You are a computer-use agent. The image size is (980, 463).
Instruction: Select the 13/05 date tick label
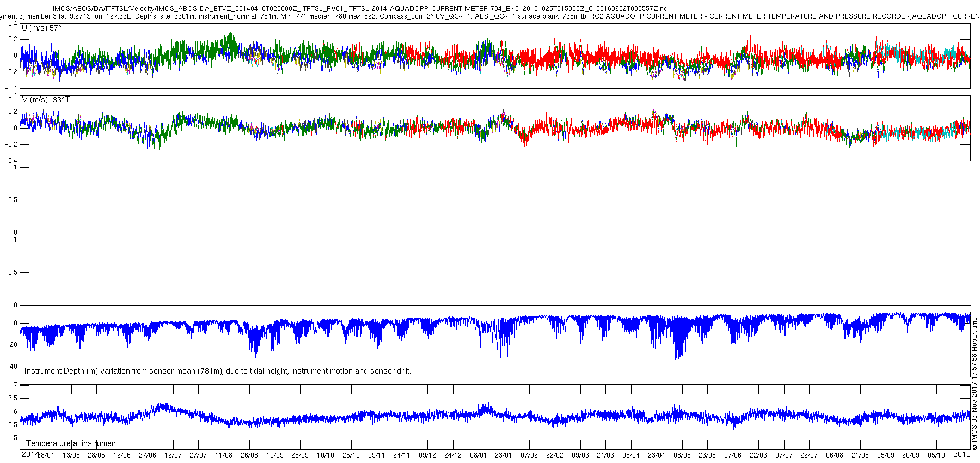click(71, 455)
